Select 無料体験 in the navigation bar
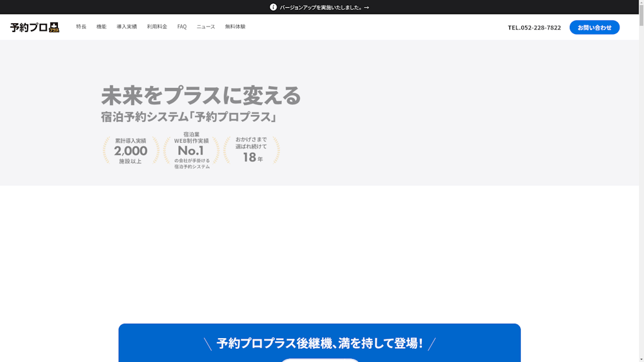The width and height of the screenshot is (644, 362). [x=235, y=27]
